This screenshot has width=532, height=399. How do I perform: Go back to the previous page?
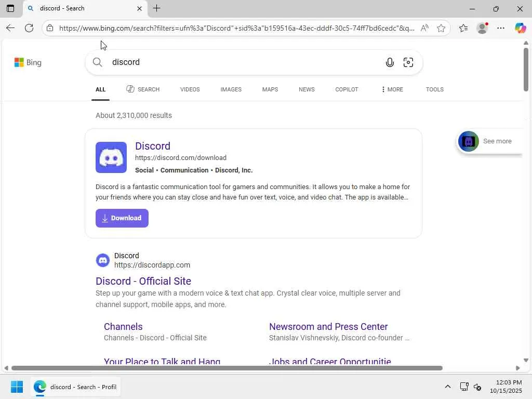pos(10,28)
